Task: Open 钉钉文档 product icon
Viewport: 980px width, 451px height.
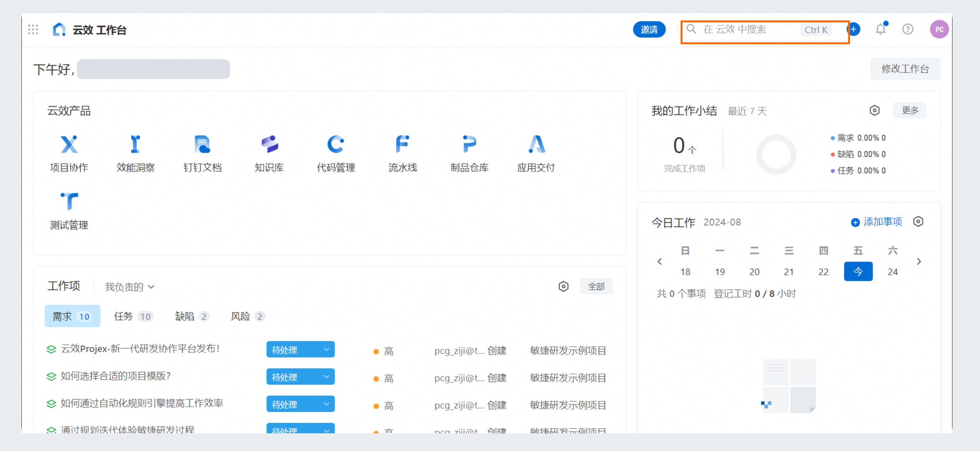Action: click(x=202, y=144)
